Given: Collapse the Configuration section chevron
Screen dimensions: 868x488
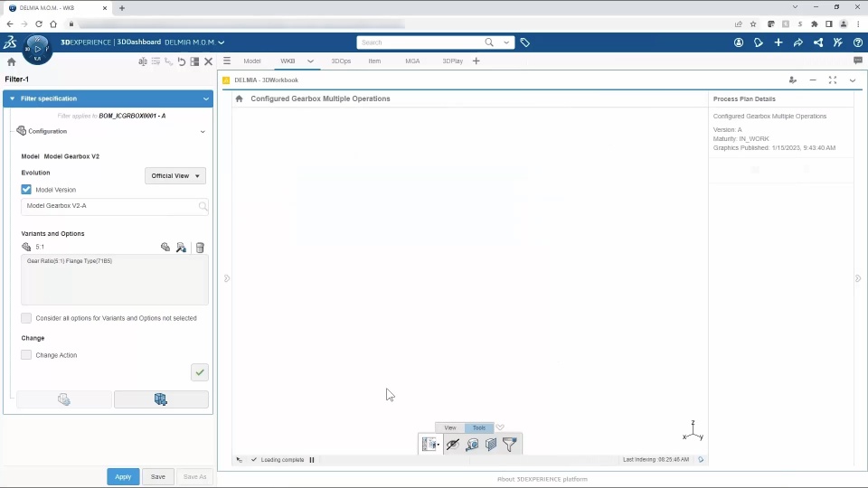Looking at the screenshot, I should click(x=203, y=132).
